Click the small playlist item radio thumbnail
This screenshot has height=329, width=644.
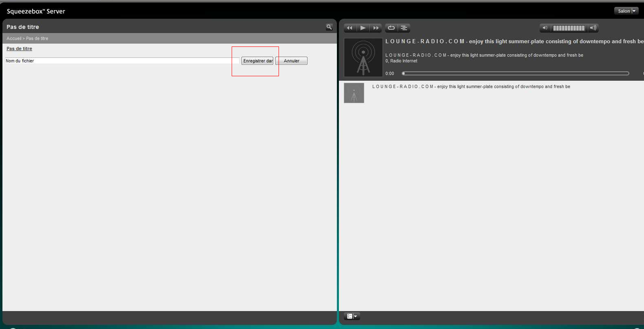point(354,93)
